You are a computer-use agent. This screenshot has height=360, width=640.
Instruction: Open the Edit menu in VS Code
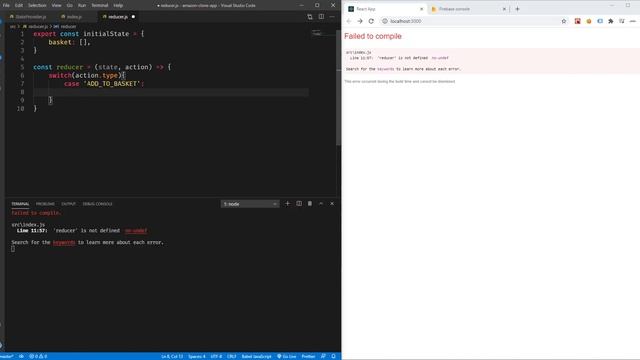click(x=19, y=5)
